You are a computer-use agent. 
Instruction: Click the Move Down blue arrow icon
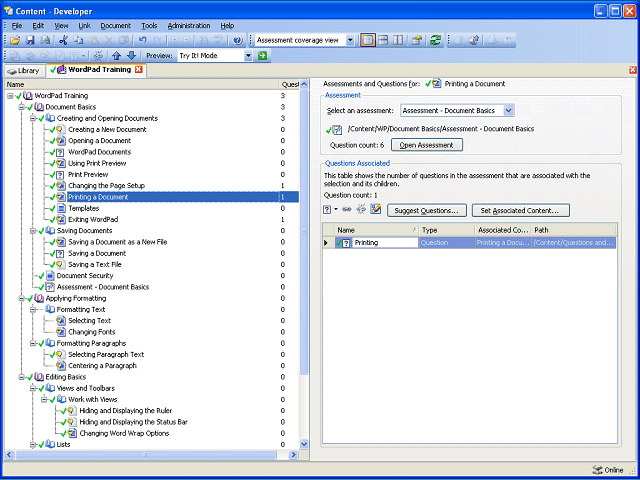point(131,56)
